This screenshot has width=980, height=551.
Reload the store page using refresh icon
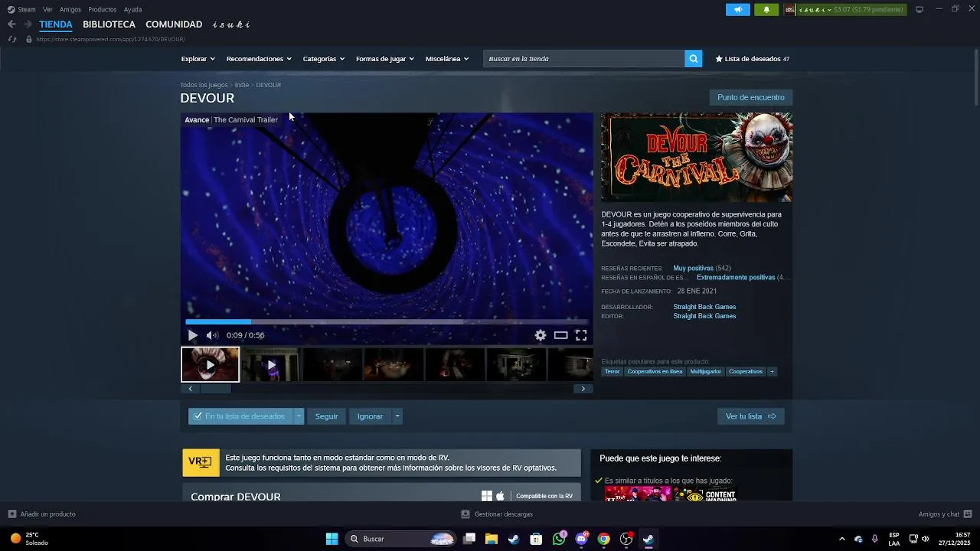[11, 39]
